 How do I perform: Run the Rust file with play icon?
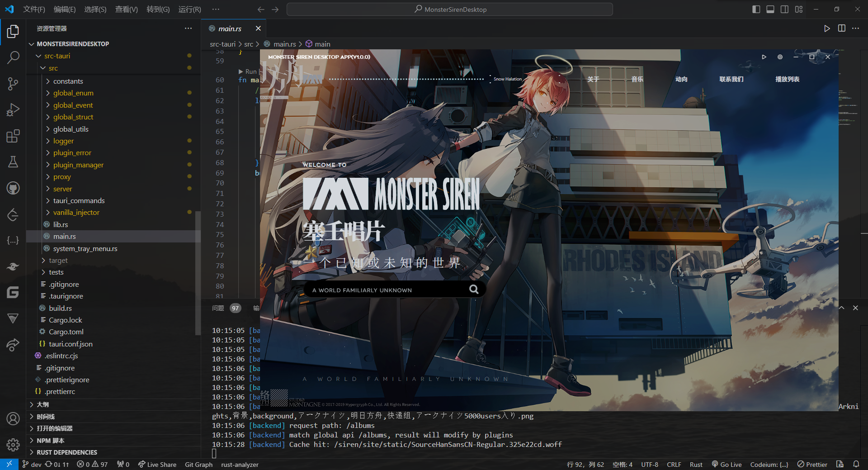pyautogui.click(x=827, y=28)
